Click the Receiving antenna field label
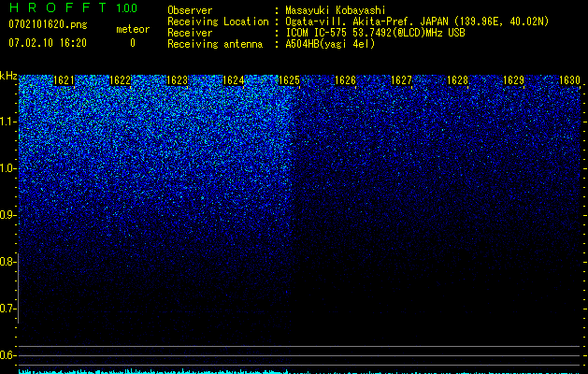The image size is (588, 374). tap(215, 44)
